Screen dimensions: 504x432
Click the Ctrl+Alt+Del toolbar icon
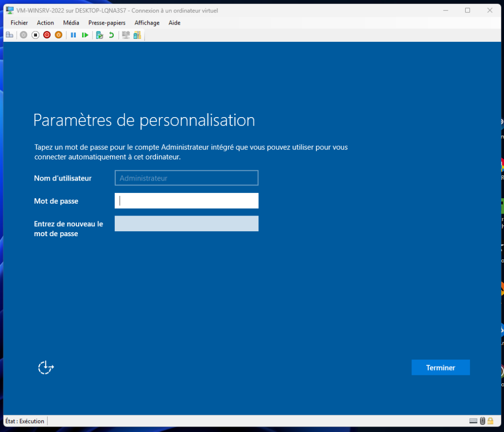(x=9, y=35)
